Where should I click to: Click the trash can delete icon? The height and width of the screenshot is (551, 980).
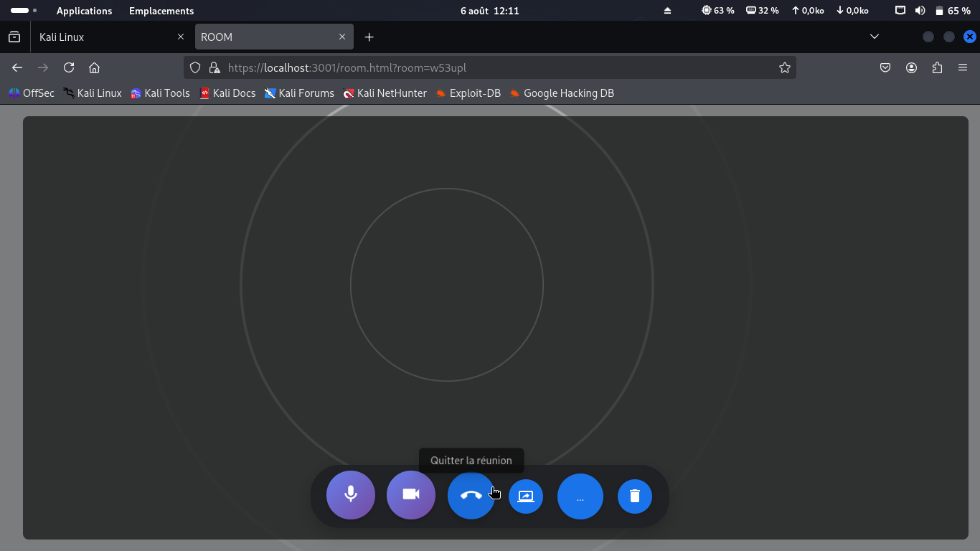coord(634,496)
